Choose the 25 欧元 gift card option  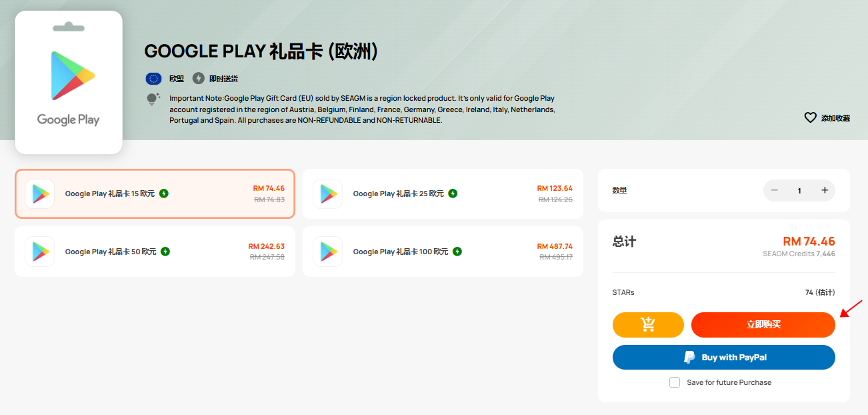[x=443, y=193]
